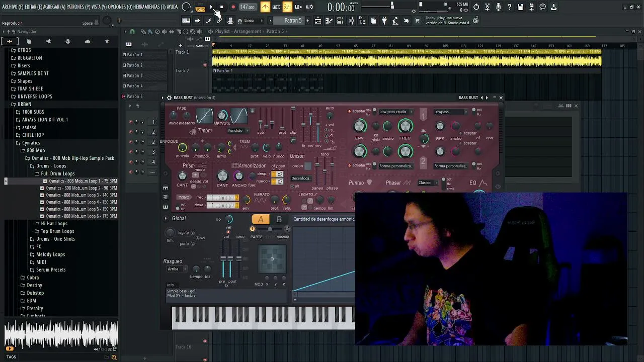This screenshot has width=644, height=362.
Task: Select preset slot A in BASS RUST
Action: tap(261, 219)
